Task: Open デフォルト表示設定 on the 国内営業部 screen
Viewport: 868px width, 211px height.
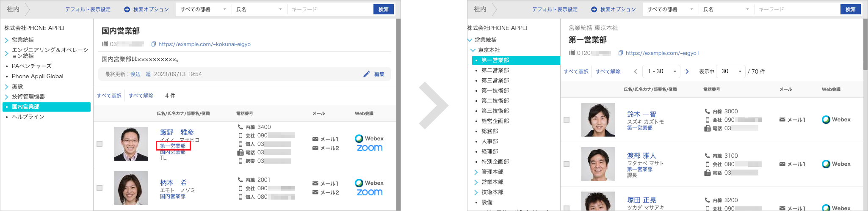Action: (88, 9)
